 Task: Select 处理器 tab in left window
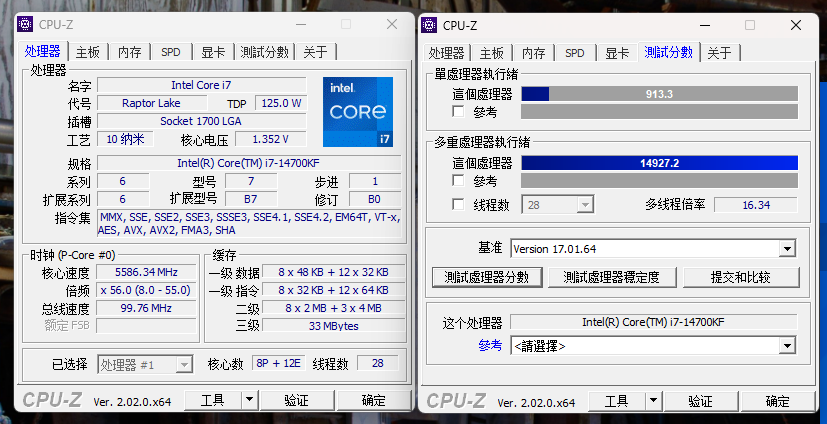coord(43,51)
